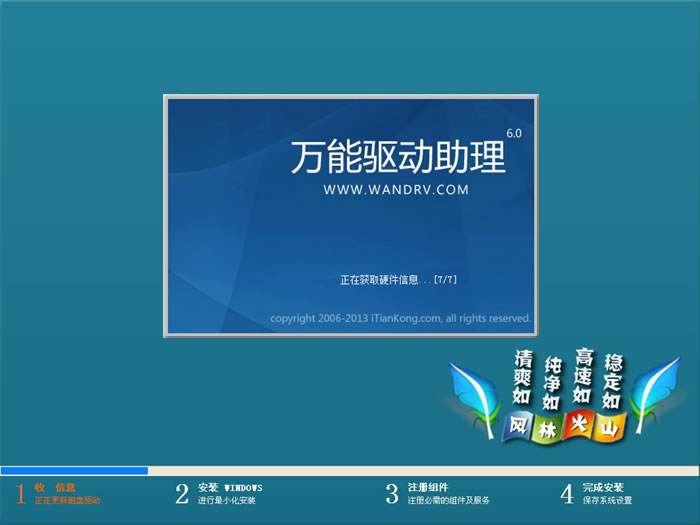Image resolution: width=700 pixels, height=525 pixels.
Task: Click the 正在获取硬件信息...[7/7] status text
Action: pyautogui.click(x=398, y=280)
